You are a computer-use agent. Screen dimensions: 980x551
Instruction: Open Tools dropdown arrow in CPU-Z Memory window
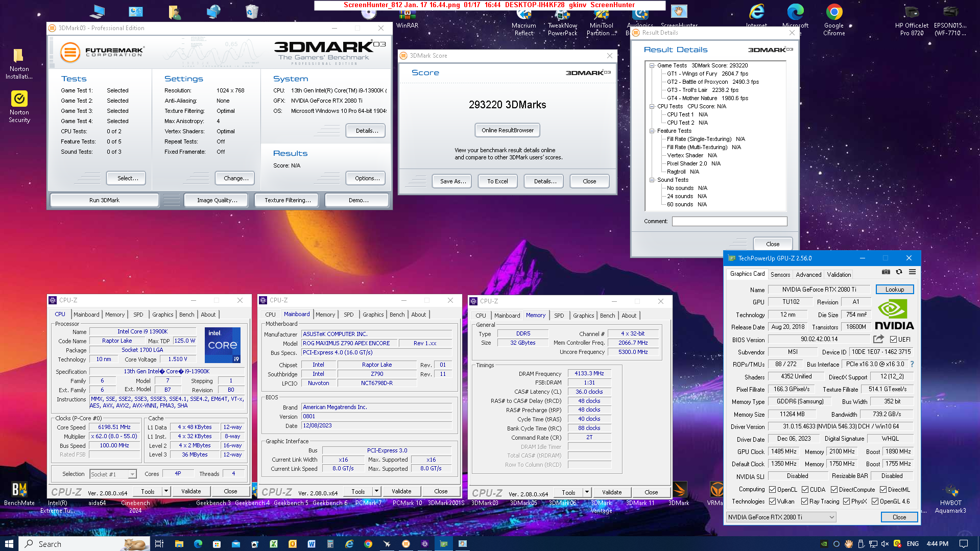click(x=587, y=492)
